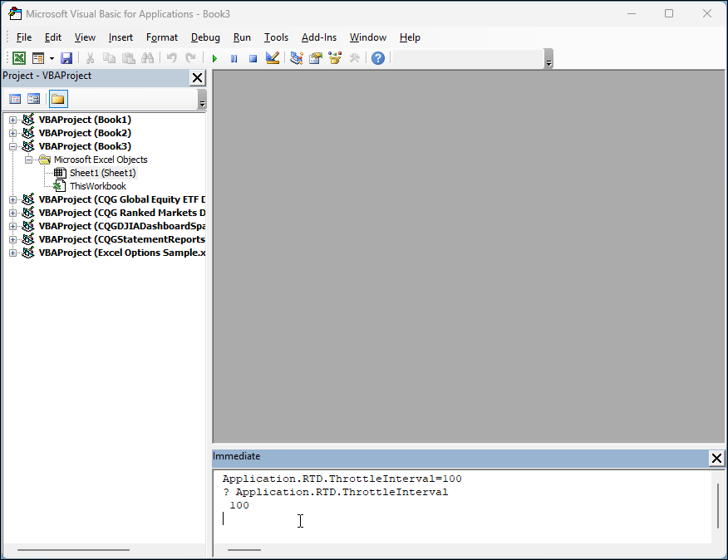Click the Undo arrow icon

click(172, 58)
